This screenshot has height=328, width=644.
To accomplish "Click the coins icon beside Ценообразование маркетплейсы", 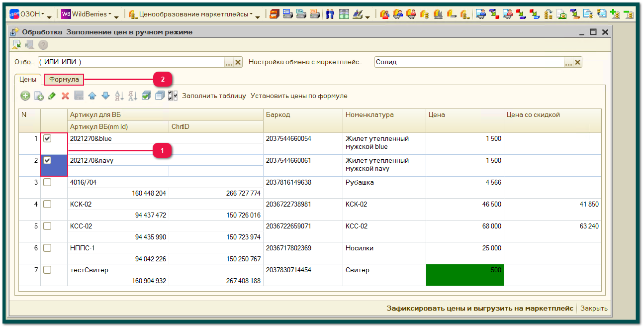I will click(x=133, y=14).
